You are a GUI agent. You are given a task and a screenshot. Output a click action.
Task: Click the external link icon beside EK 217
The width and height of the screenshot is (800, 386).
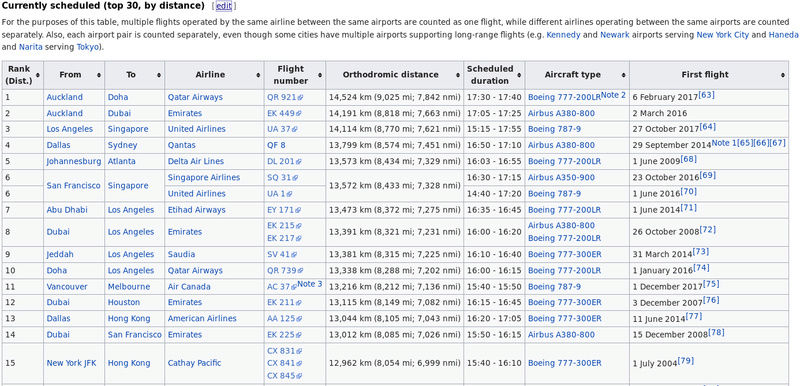tap(299, 239)
